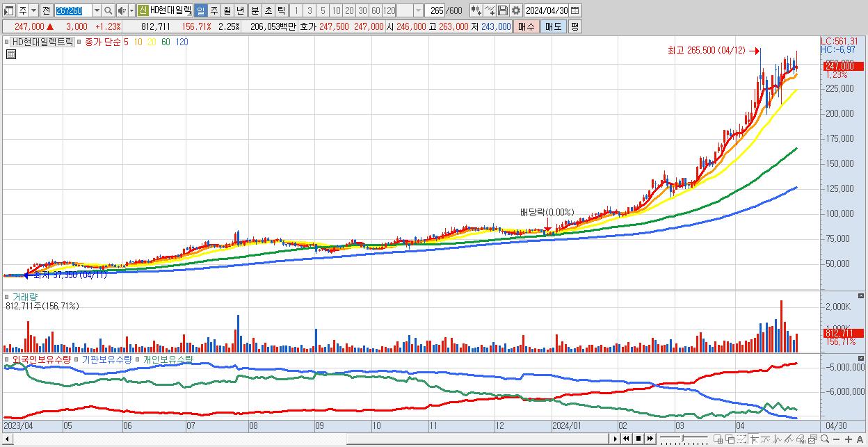This screenshot has height=447, width=868.
Task: Click the speaker sound icon
Action: pyautogui.click(x=121, y=10)
